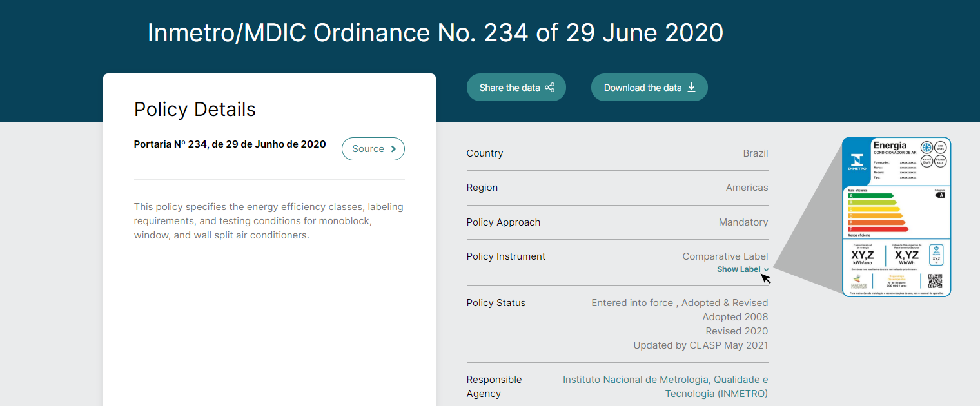980x406 pixels.
Task: Click the green class A bar on label
Action: pos(870,196)
